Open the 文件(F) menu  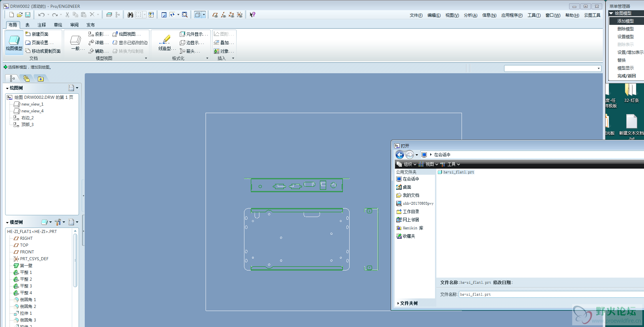(416, 15)
